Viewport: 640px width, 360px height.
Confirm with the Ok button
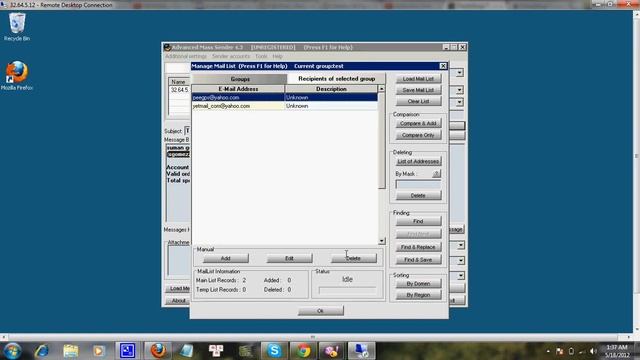[320, 311]
